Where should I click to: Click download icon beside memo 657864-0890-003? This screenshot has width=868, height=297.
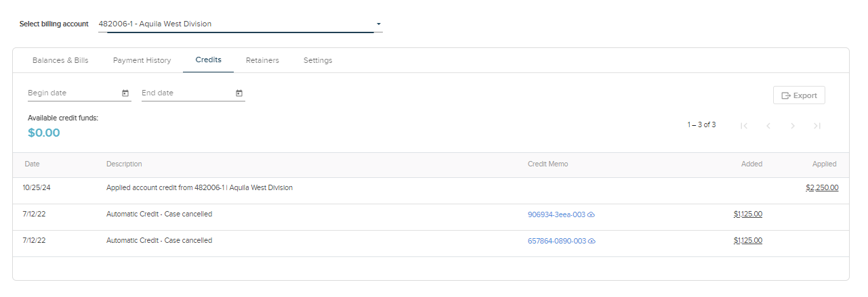pyautogui.click(x=591, y=241)
